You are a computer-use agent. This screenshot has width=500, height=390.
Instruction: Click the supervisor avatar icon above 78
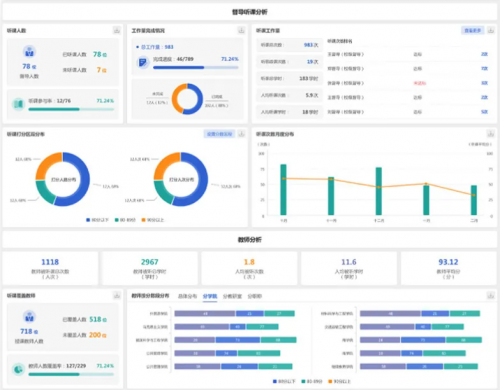click(29, 52)
